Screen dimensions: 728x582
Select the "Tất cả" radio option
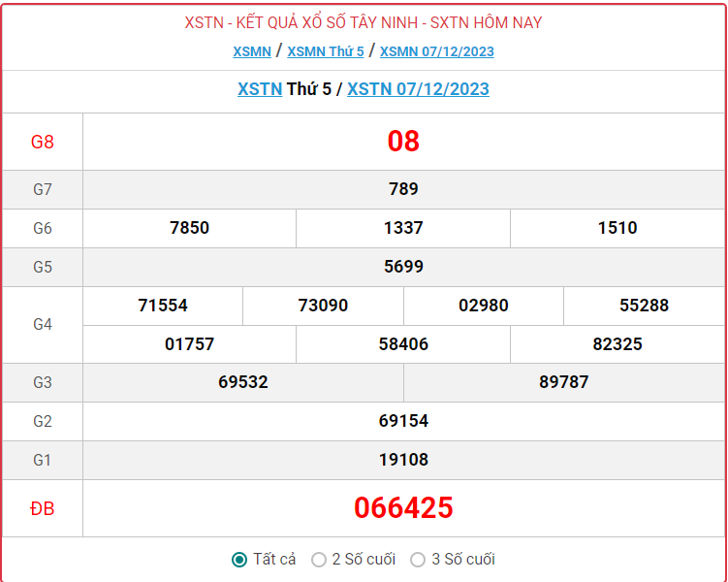point(239,560)
